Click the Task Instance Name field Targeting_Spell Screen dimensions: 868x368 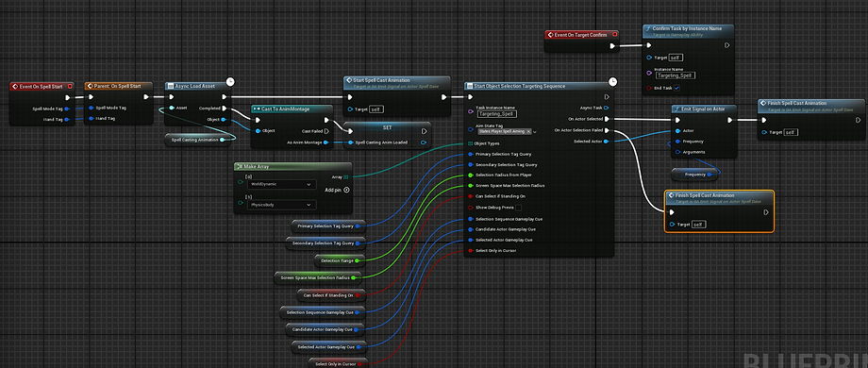pos(496,114)
